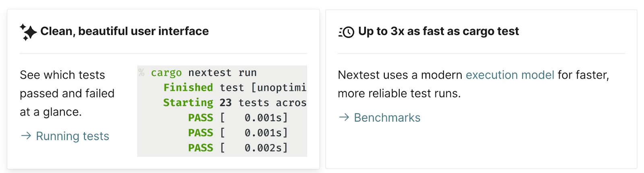The height and width of the screenshot is (173, 644).
Task: Click the speed clock icon beside "Up to 3x"
Action: [x=346, y=32]
